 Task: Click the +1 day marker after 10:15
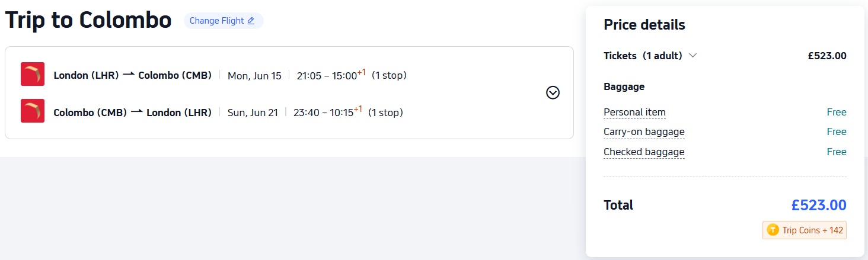coord(358,109)
